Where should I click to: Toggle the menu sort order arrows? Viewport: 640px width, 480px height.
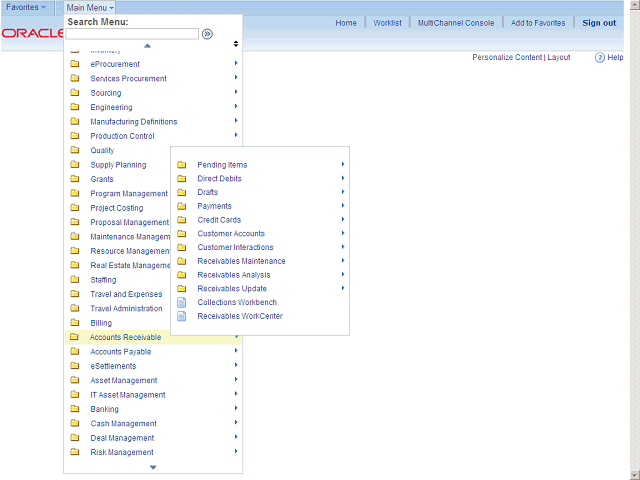click(x=236, y=44)
